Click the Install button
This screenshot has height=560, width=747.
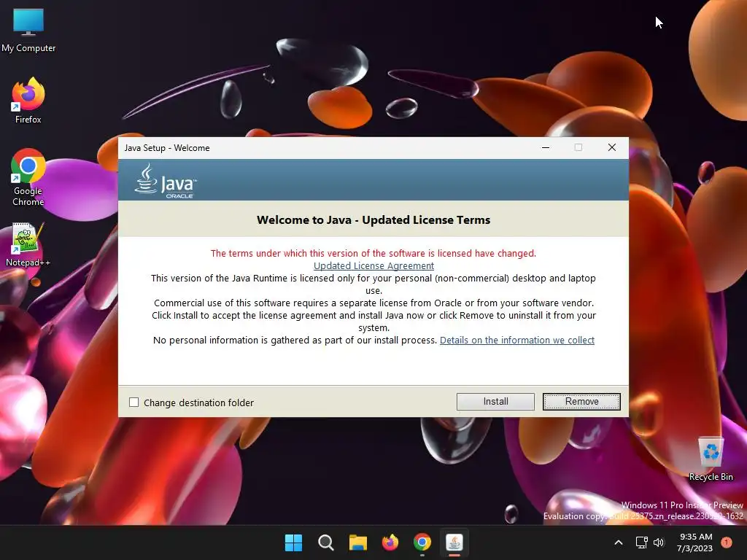[x=495, y=402]
